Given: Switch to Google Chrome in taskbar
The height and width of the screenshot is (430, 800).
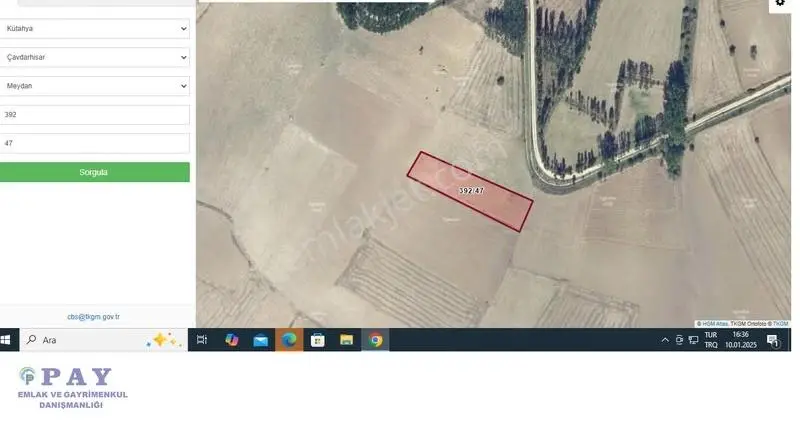Looking at the screenshot, I should 376,340.
